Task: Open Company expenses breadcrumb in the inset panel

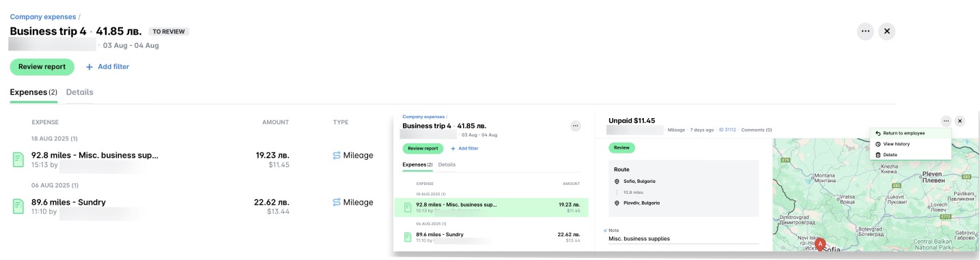Action: [423, 117]
